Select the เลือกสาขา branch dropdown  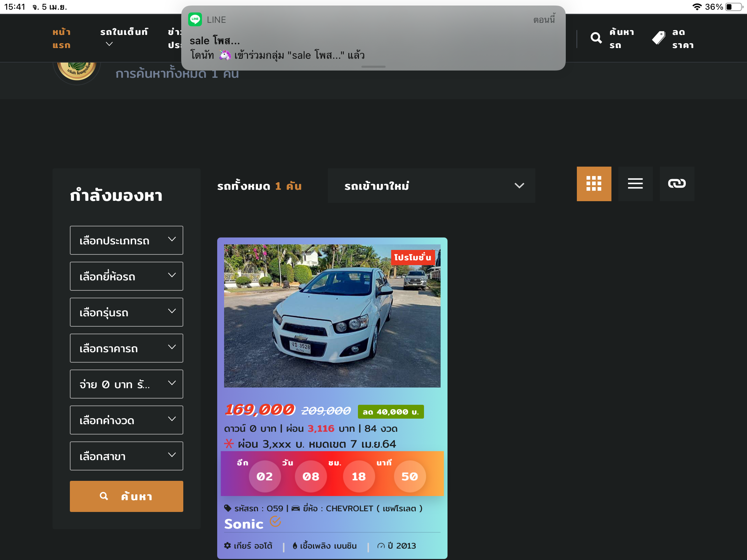[126, 456]
